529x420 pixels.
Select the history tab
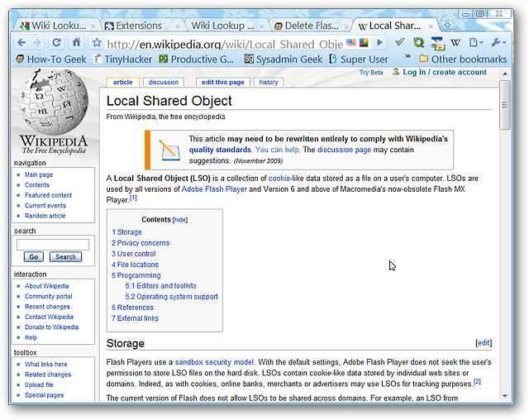pos(269,82)
